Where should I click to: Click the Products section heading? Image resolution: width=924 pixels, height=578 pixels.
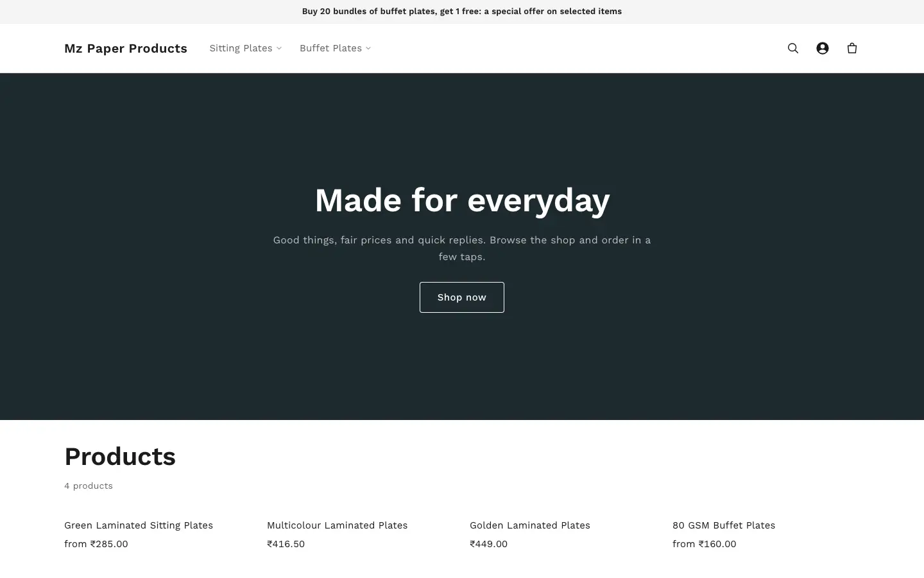120,457
